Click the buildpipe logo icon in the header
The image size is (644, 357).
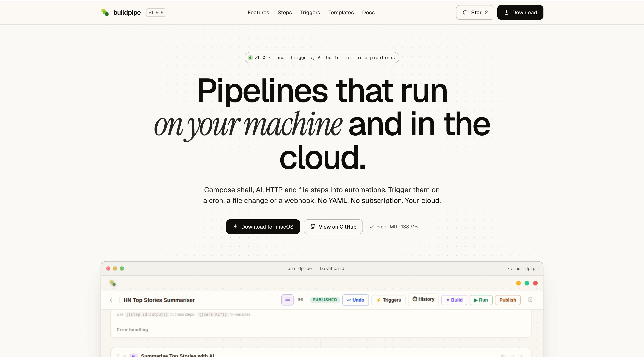point(105,12)
